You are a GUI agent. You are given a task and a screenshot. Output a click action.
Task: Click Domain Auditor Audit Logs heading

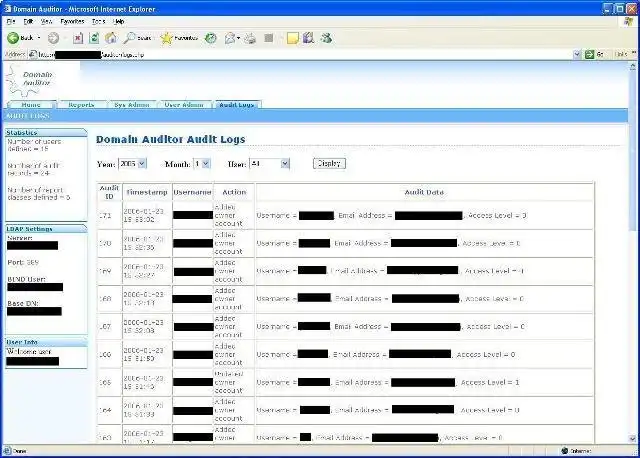pyautogui.click(x=171, y=139)
